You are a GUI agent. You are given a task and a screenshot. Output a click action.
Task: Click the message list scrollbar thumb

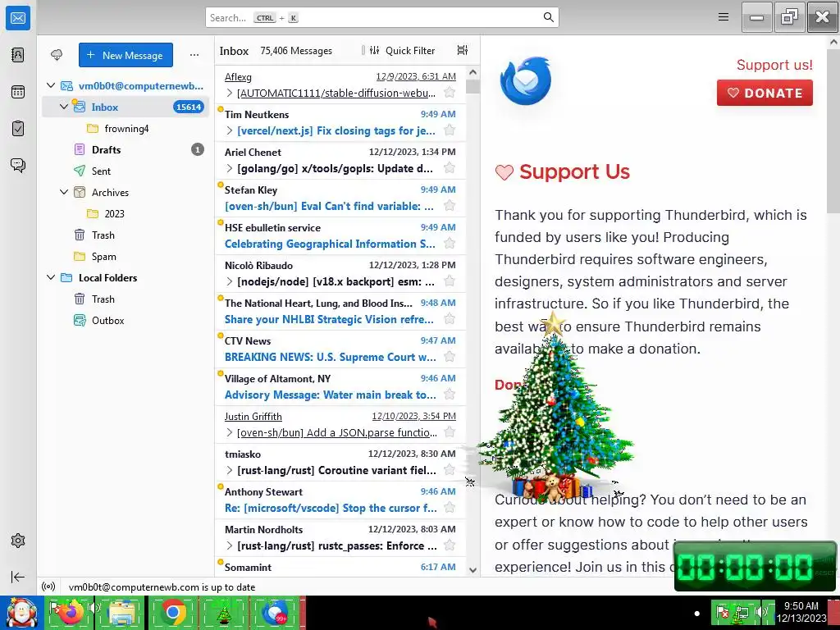pos(472,85)
